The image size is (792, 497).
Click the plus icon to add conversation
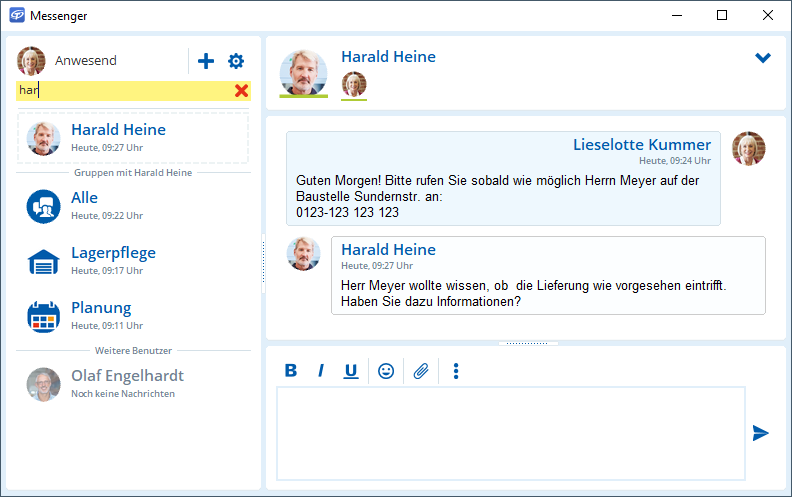pos(206,61)
